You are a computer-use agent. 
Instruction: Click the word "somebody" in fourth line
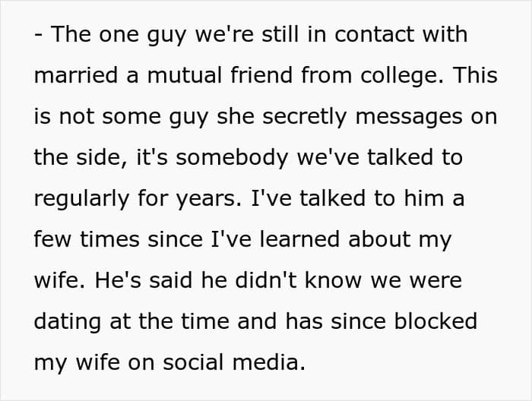[232, 159]
